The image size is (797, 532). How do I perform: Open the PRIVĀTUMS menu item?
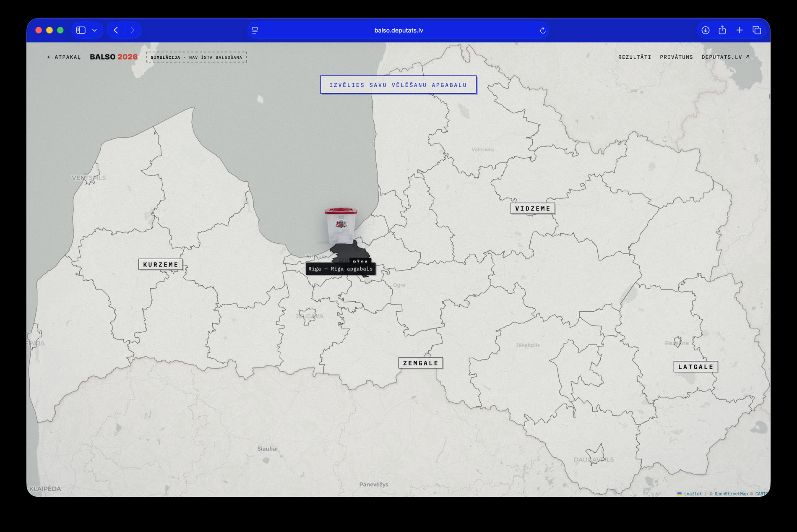pyautogui.click(x=676, y=57)
